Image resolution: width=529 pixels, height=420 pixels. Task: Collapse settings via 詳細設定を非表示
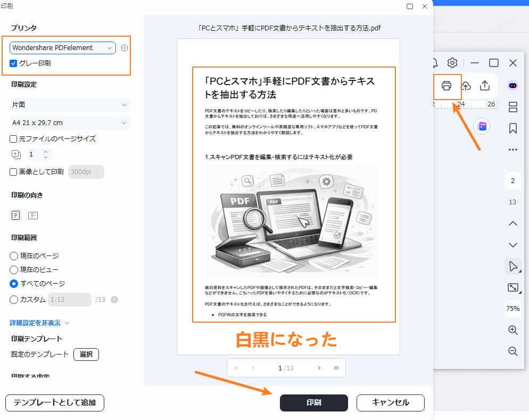tap(35, 322)
